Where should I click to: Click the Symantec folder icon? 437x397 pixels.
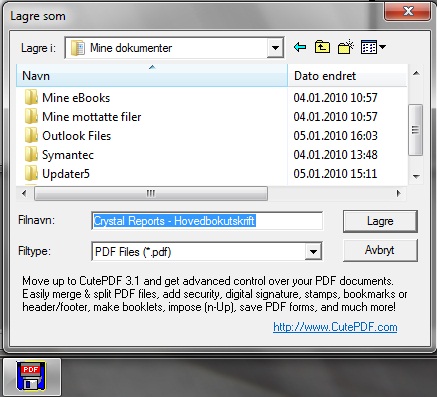[31, 154]
